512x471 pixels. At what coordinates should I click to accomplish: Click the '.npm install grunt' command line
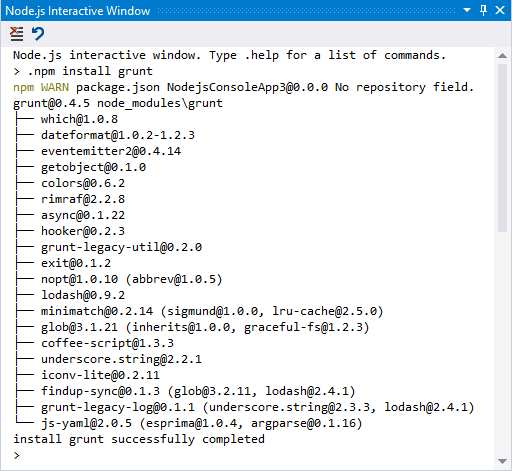[x=83, y=71]
